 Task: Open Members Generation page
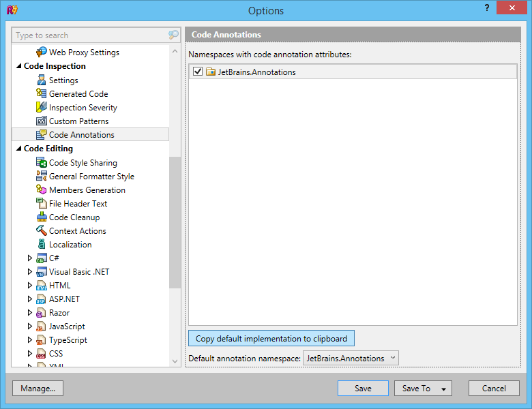coord(87,190)
